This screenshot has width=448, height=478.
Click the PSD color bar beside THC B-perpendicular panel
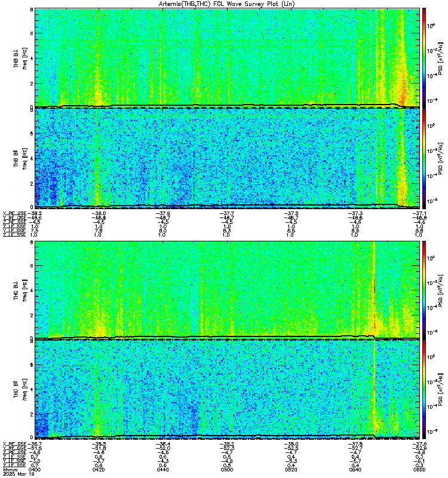pyautogui.click(x=424, y=290)
